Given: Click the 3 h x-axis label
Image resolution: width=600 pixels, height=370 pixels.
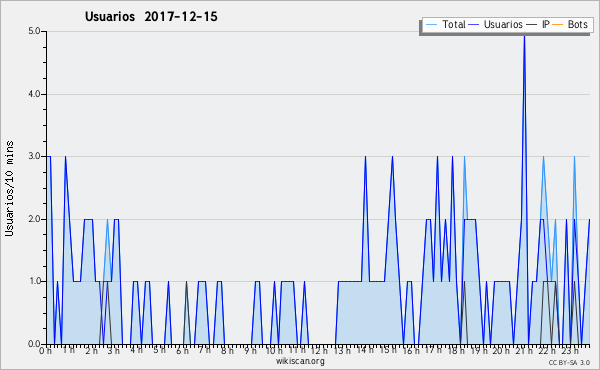Looking at the screenshot, I should [114, 350].
